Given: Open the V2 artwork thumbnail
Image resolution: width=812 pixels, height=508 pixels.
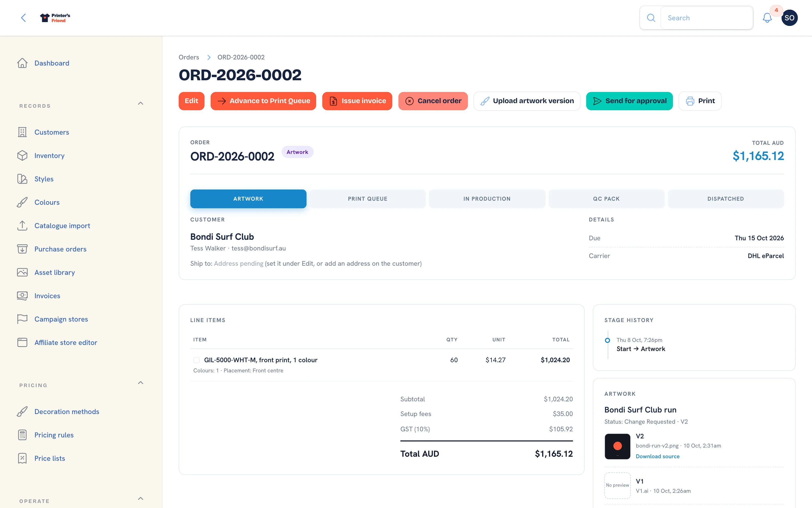Looking at the screenshot, I should [x=617, y=447].
